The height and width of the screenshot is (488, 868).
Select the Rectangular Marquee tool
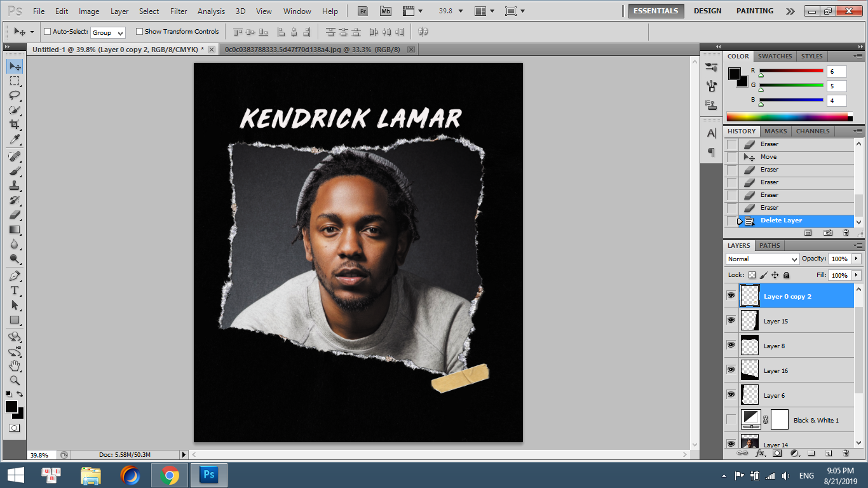click(15, 81)
